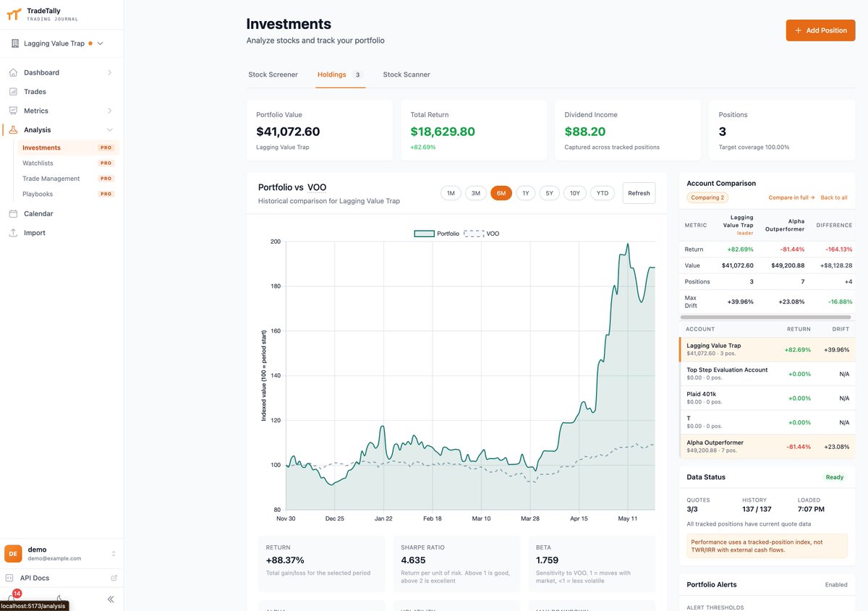
Task: Open Investments in the sidebar
Action: [68, 148]
